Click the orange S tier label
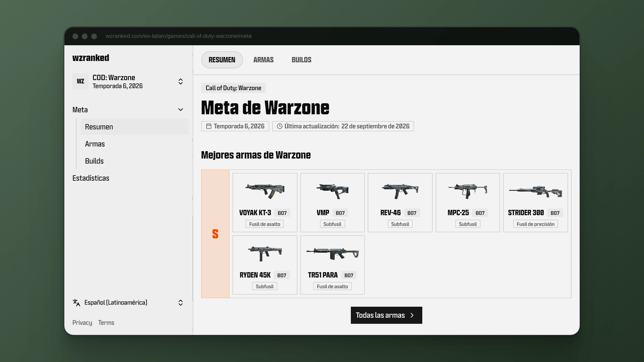The image size is (644, 362). [215, 234]
